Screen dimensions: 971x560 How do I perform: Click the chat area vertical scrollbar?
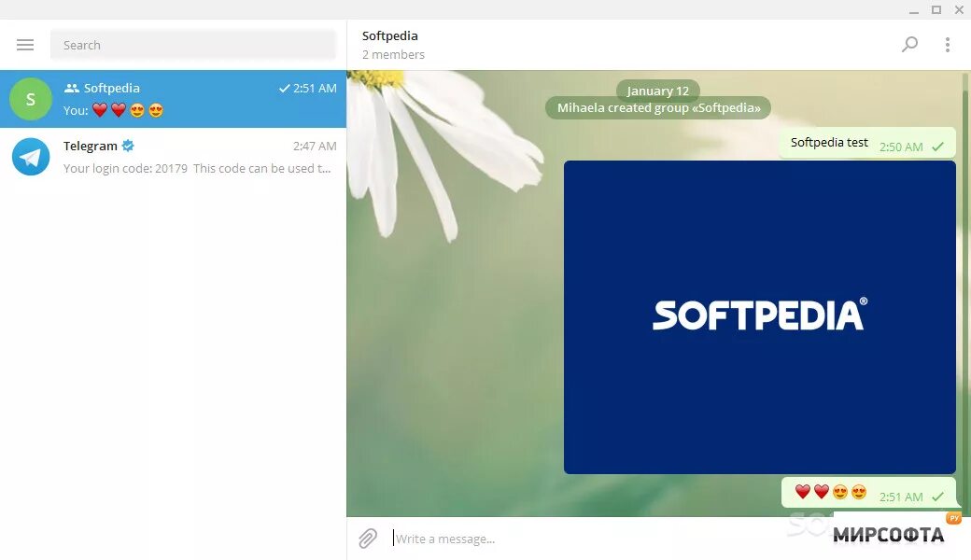966,293
